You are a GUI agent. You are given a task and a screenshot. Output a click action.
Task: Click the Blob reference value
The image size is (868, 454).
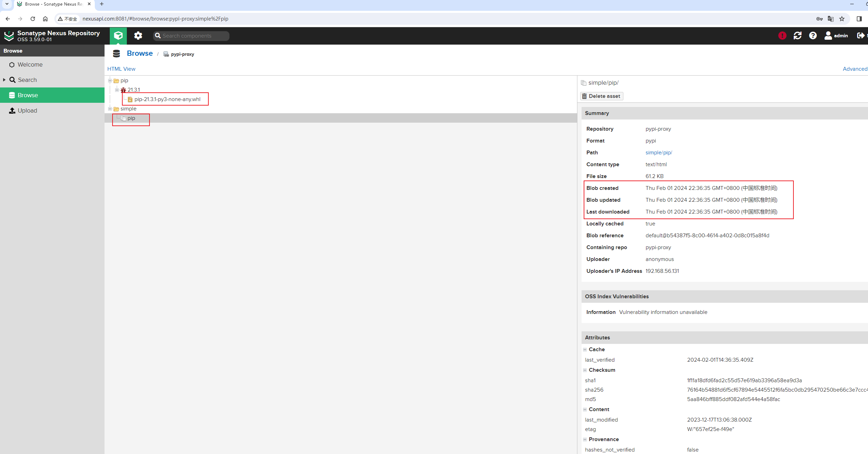707,236
